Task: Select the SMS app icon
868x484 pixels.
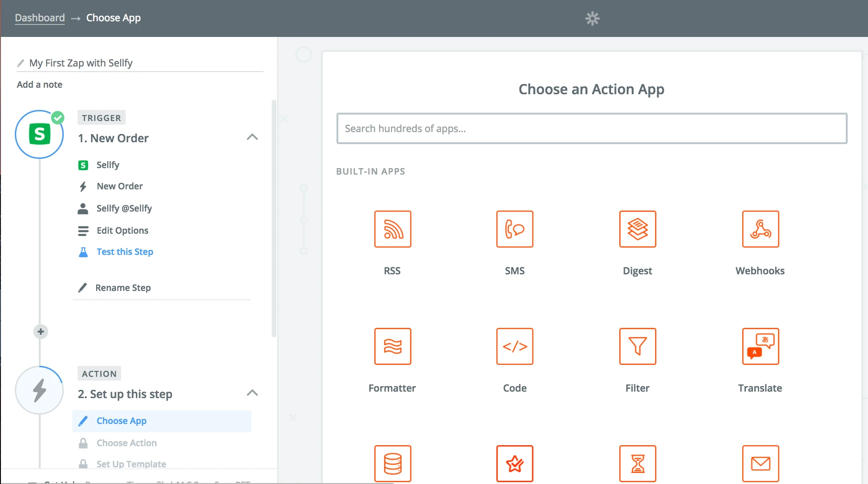Action: tap(514, 229)
